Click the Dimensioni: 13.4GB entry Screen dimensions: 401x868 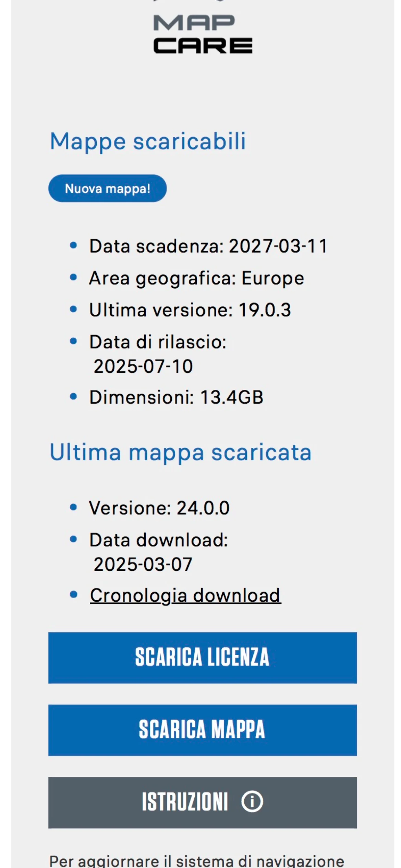177,397
